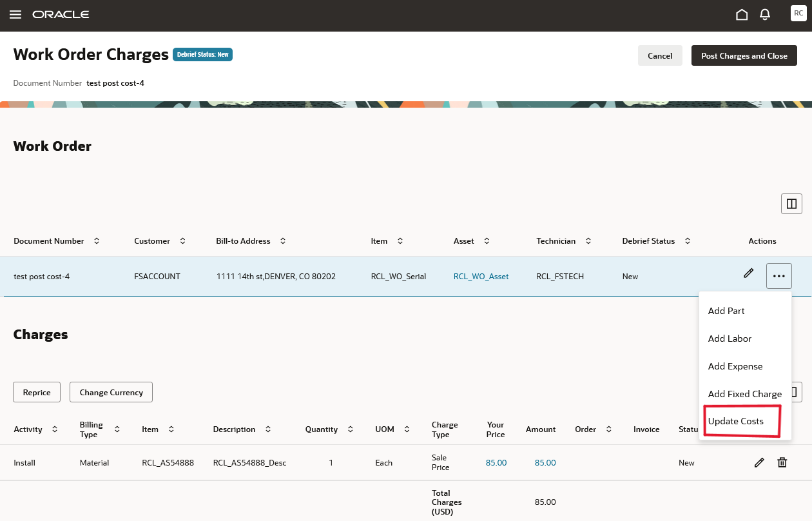Edit the Install charge line with the pencil icon
Viewport: 812px width, 521px height.
point(759,462)
